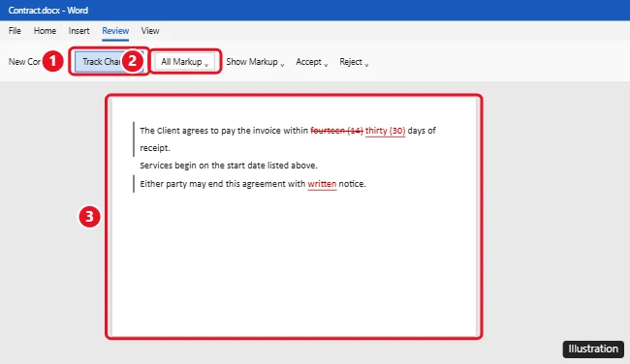The image size is (630, 364).
Task: Open the File menu
Action: coord(15,31)
